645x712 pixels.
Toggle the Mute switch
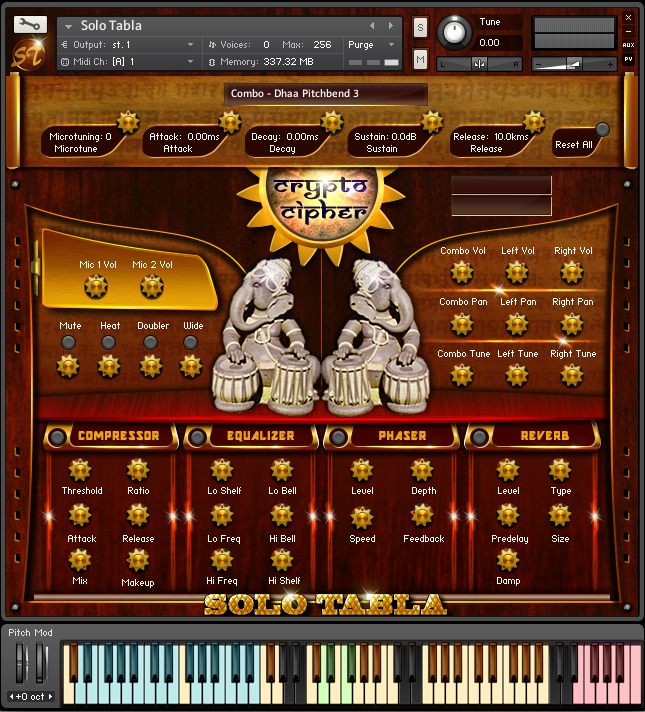pyautogui.click(x=68, y=342)
